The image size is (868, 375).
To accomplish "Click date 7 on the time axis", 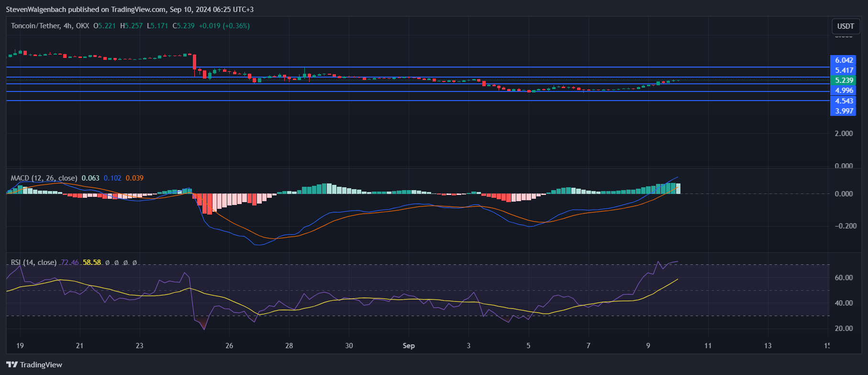I will pyautogui.click(x=589, y=346).
